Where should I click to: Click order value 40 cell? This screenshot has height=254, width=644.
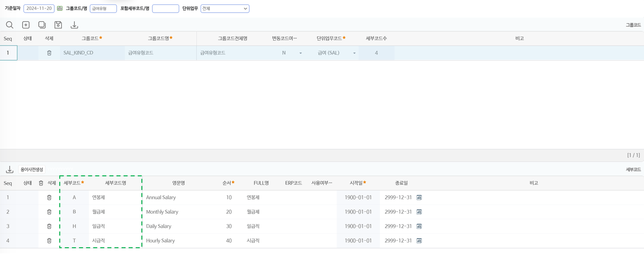(x=229, y=241)
